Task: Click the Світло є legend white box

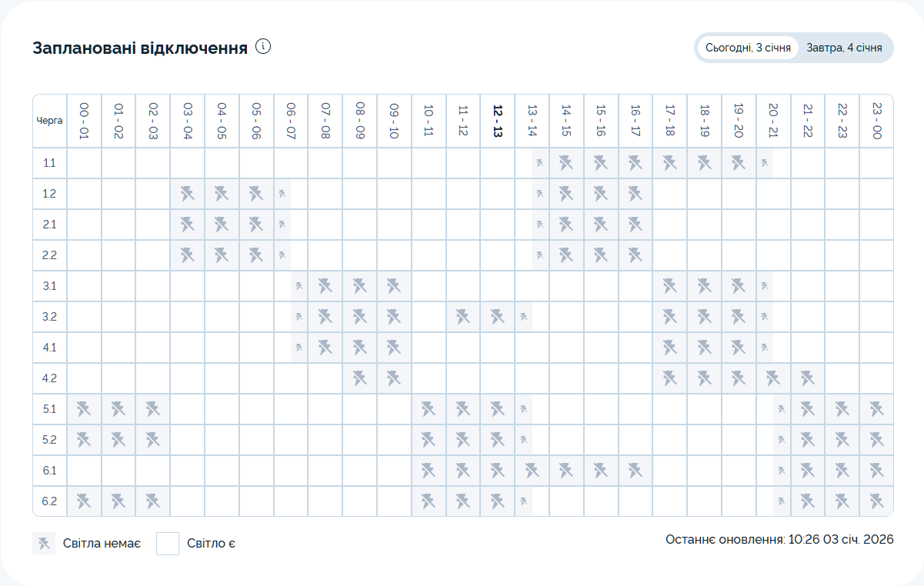Action: [x=168, y=544]
